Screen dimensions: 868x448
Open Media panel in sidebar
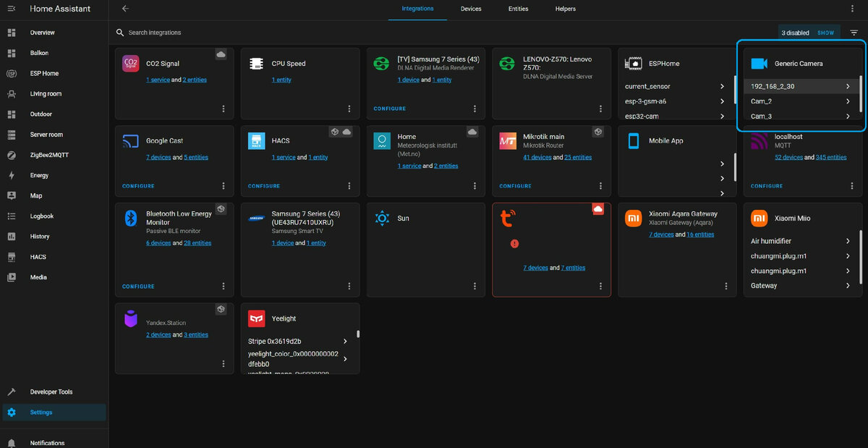pos(54,277)
